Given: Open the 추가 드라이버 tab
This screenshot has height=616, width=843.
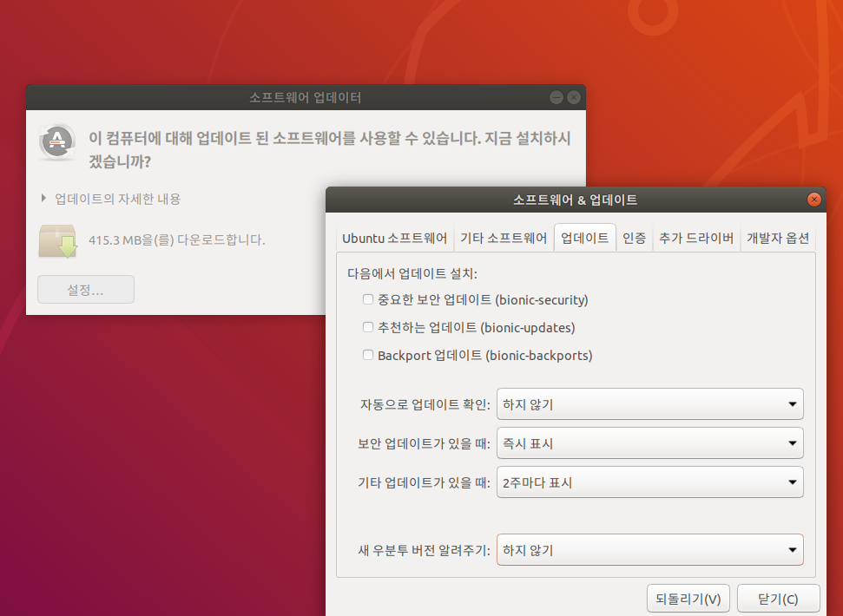Looking at the screenshot, I should coord(696,238).
